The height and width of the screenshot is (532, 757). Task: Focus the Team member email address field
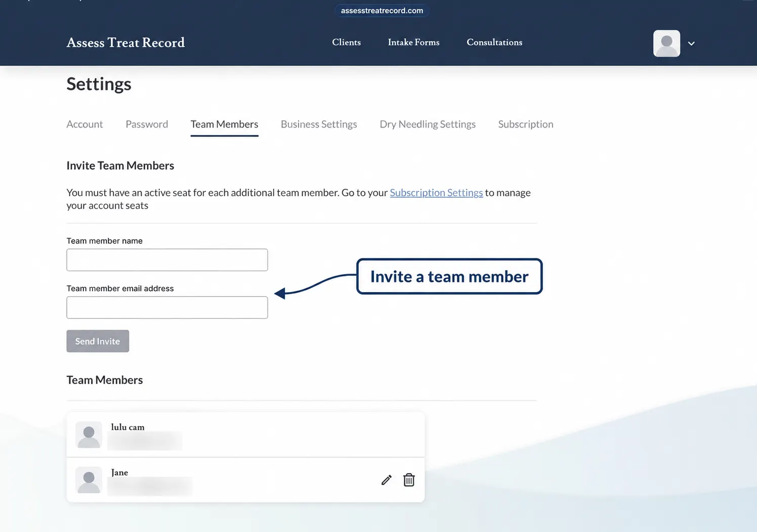[167, 307]
